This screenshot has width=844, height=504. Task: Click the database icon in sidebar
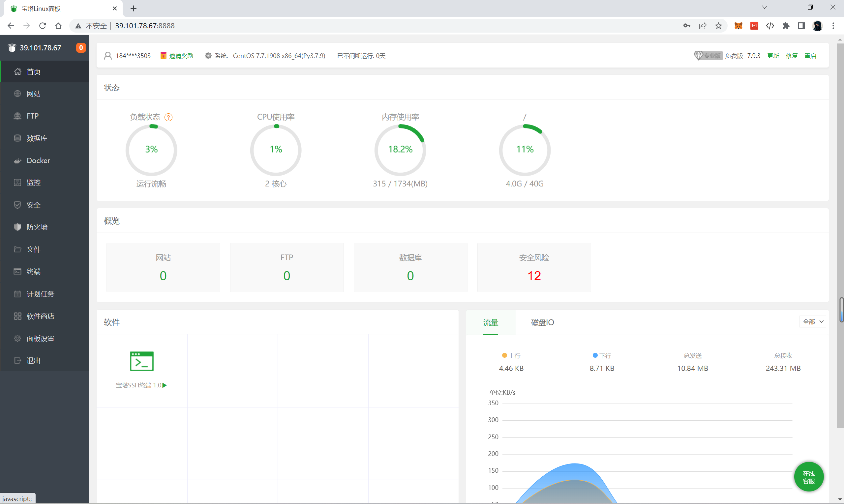click(17, 138)
